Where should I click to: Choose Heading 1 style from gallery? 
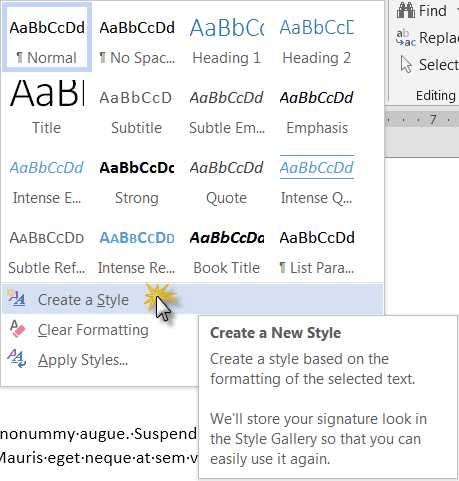[x=227, y=38]
